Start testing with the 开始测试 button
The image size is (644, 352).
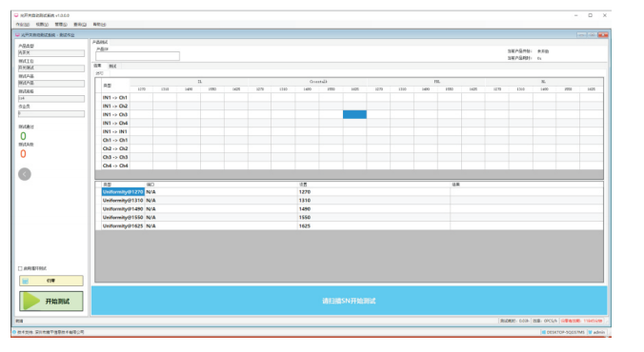(50, 302)
